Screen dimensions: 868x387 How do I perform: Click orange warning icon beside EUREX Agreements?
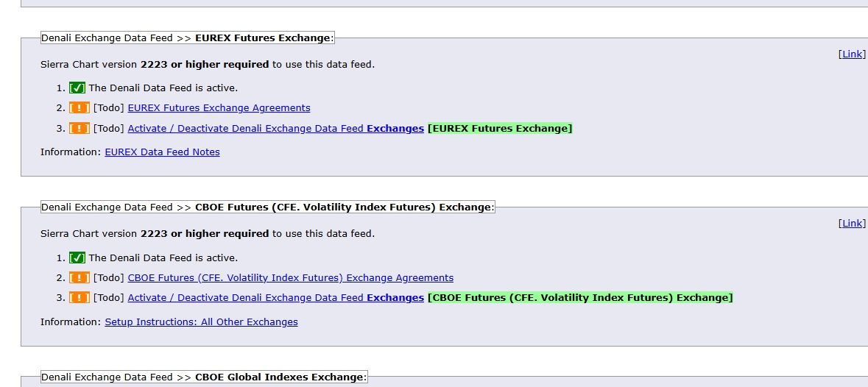[x=80, y=108]
